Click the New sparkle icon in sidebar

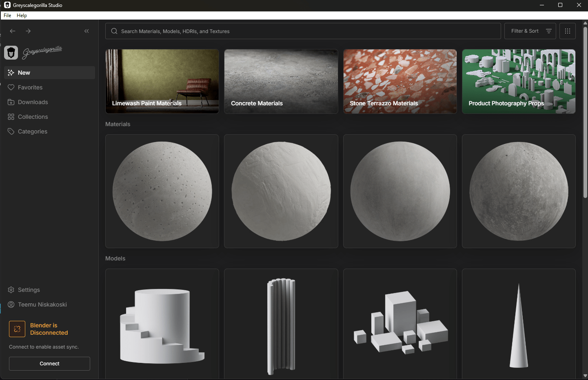click(x=11, y=73)
